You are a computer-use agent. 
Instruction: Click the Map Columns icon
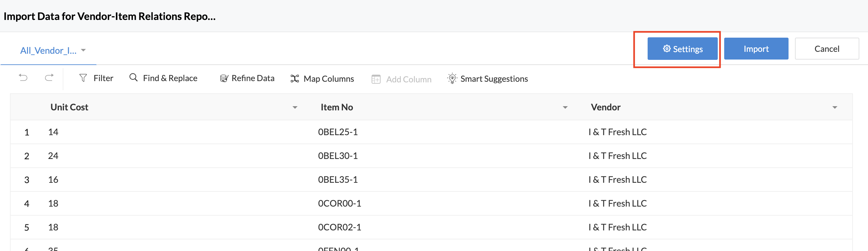point(295,79)
